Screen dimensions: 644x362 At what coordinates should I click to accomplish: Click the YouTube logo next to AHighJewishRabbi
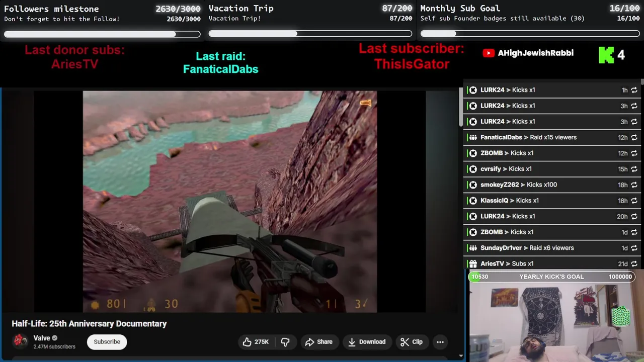tap(488, 53)
